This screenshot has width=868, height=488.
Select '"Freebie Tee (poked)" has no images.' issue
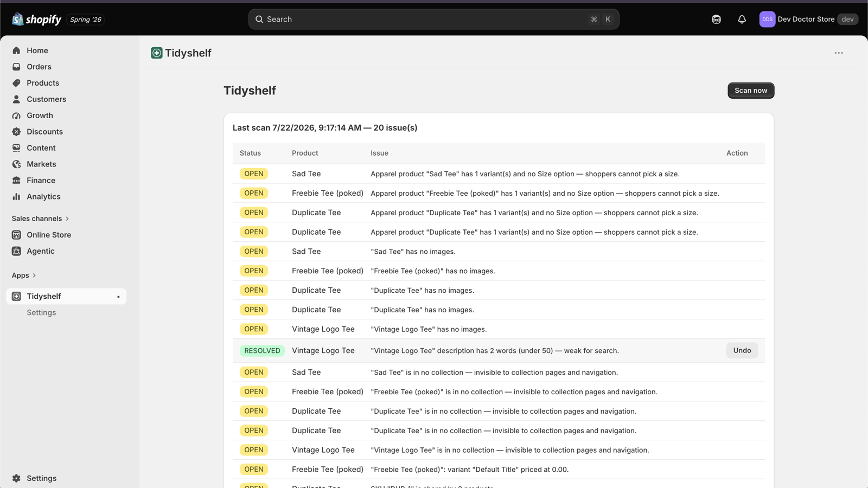[x=433, y=271]
